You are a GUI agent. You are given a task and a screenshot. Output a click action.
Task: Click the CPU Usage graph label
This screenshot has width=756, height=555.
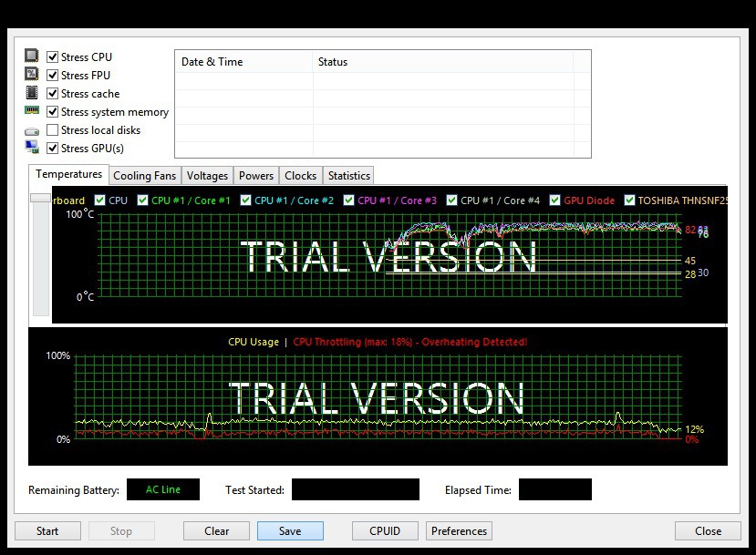tap(254, 342)
